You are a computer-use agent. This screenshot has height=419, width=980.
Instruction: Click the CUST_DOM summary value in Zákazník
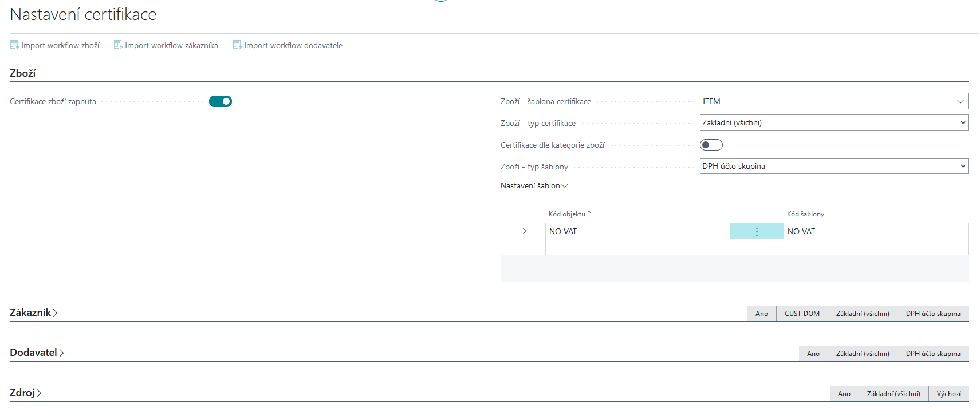click(802, 314)
